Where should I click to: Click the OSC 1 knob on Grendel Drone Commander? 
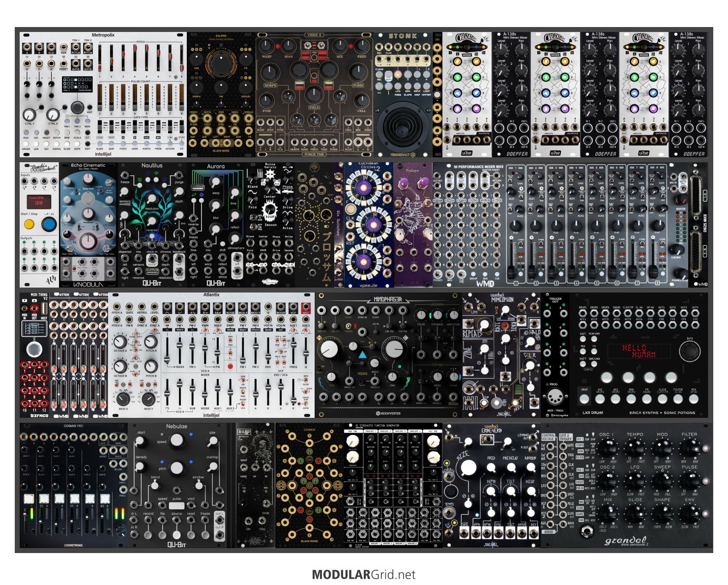click(x=608, y=448)
